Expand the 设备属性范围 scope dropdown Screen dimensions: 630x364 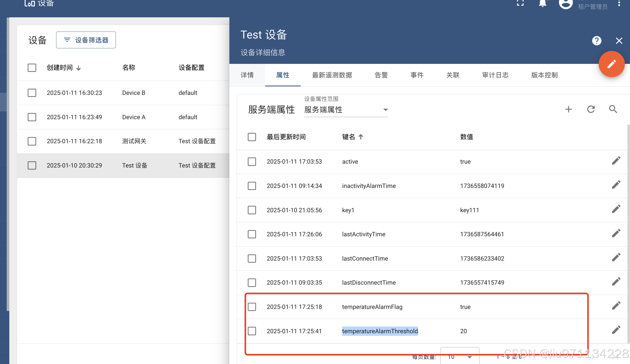(346, 110)
